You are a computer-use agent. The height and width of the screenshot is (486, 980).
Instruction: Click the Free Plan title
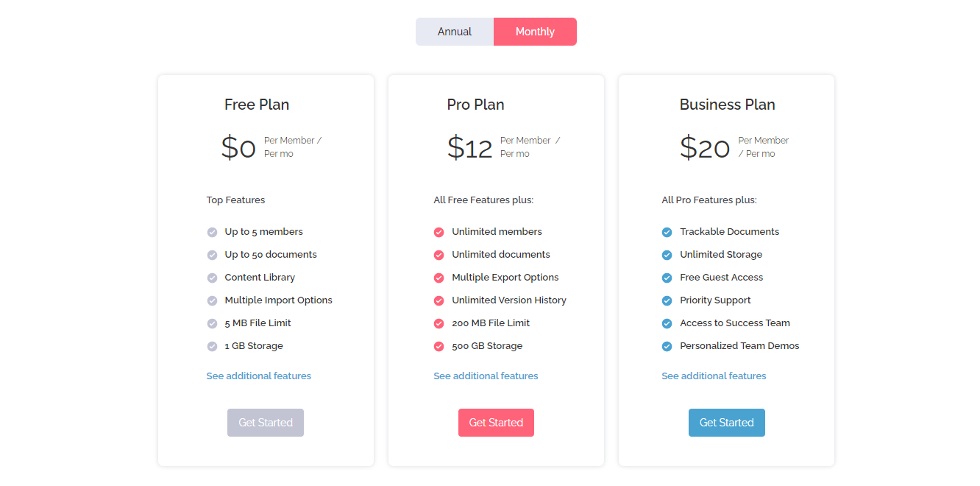(x=257, y=105)
